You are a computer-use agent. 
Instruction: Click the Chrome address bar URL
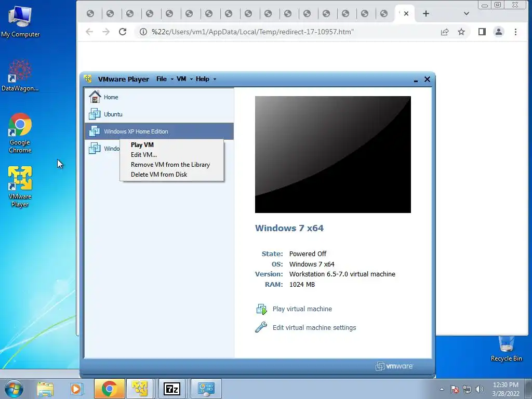click(252, 32)
